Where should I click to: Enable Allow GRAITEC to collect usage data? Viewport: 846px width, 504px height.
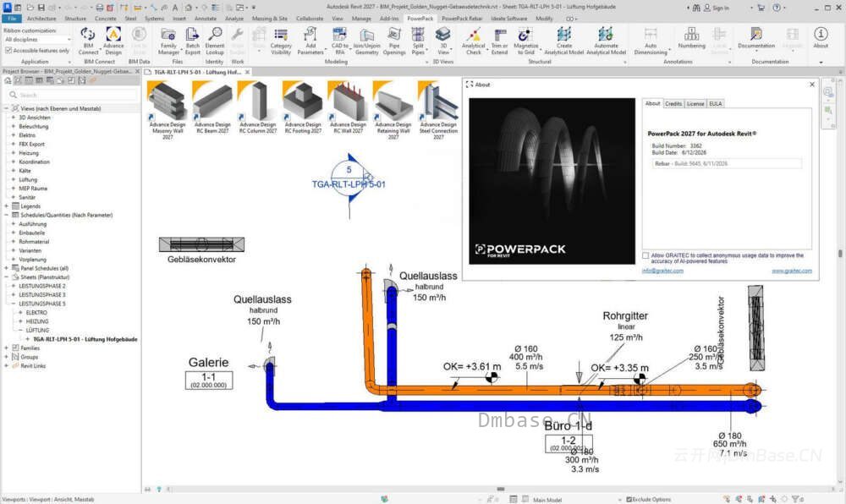(645, 255)
